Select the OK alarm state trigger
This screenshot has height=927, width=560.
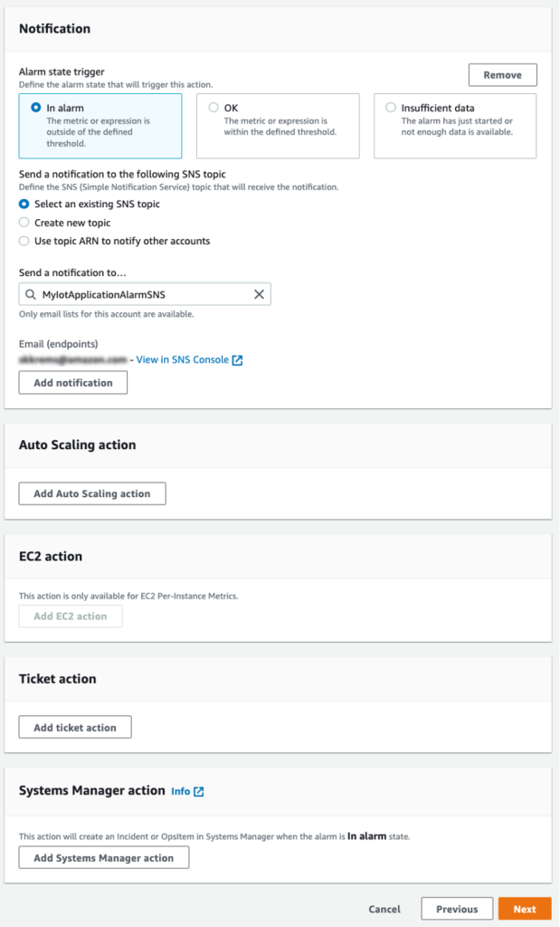214,108
